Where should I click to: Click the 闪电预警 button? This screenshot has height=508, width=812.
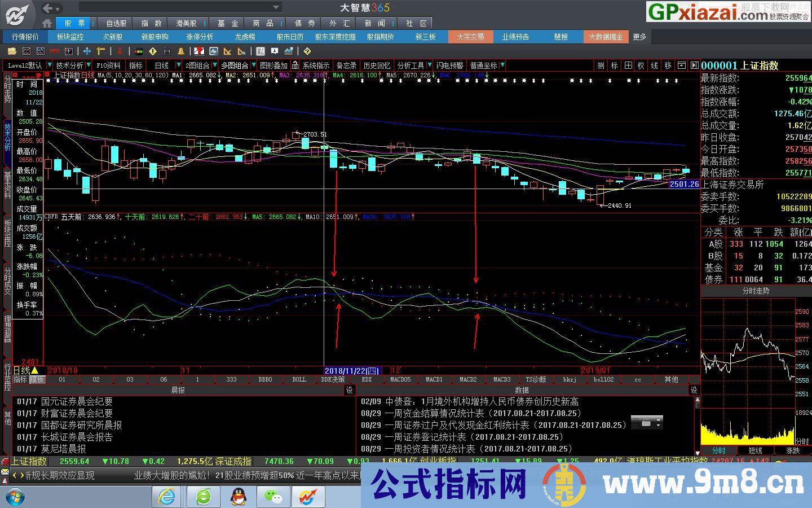pos(449,65)
